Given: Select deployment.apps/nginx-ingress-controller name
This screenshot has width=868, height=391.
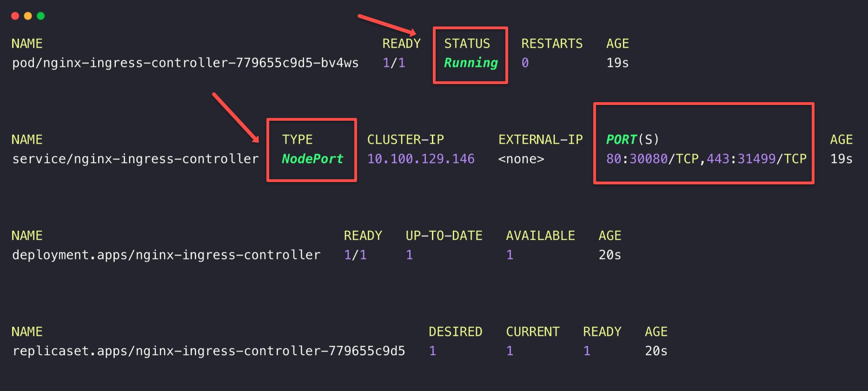Looking at the screenshot, I should [x=166, y=255].
